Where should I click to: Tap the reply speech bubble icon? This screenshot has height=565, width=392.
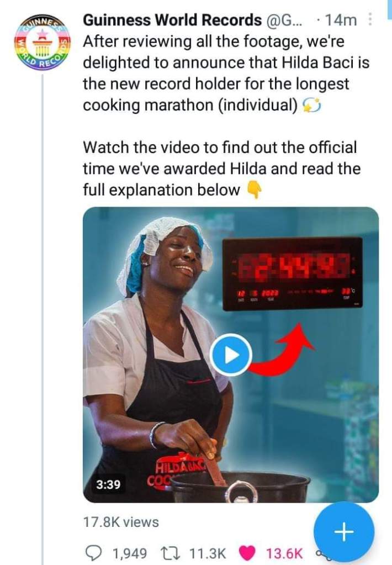[95, 553]
